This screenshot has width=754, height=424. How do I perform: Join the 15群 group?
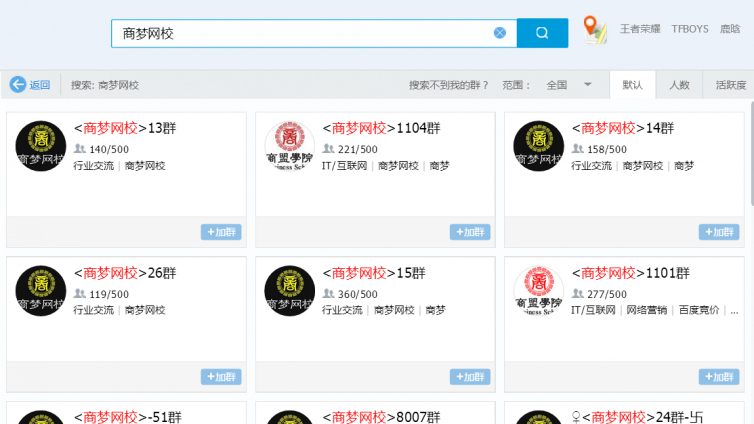click(470, 377)
